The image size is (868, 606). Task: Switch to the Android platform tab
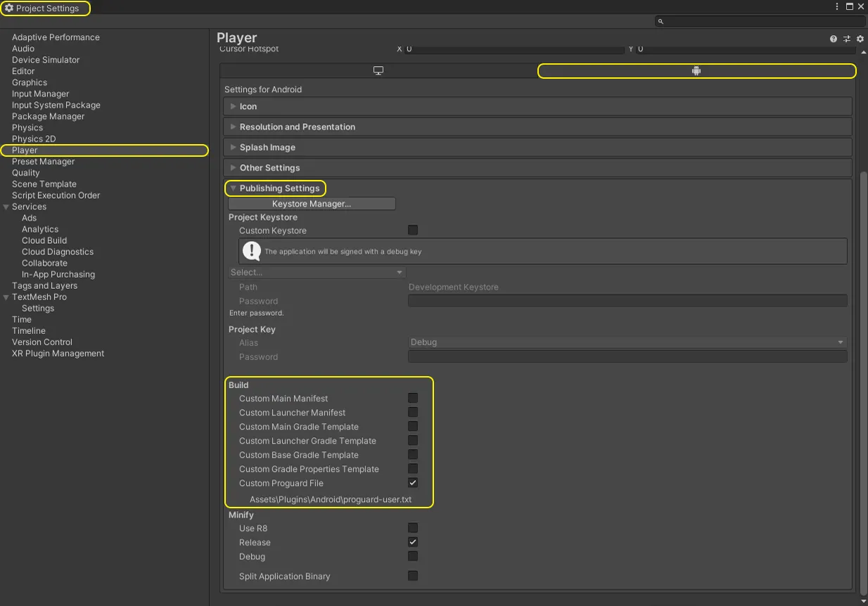(x=696, y=71)
